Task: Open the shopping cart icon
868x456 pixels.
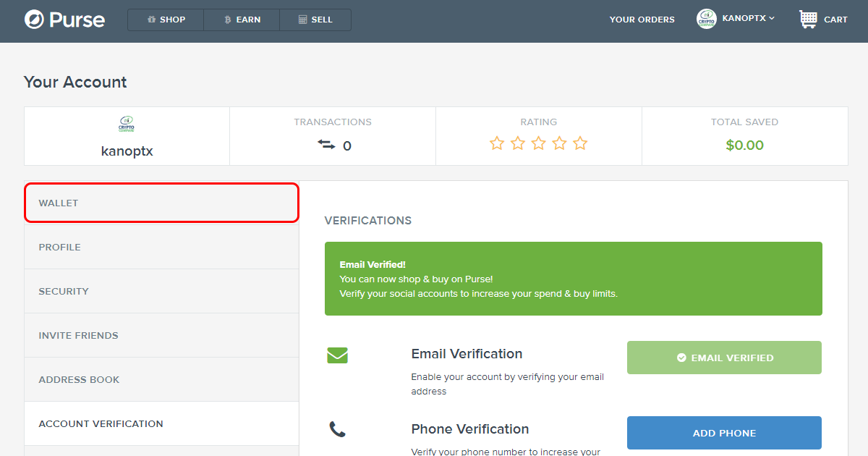Action: point(808,19)
